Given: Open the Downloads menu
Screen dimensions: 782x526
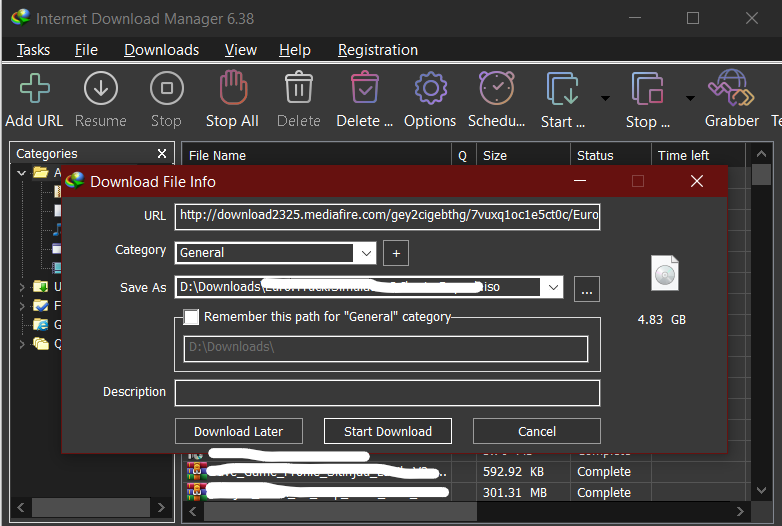Looking at the screenshot, I should (x=162, y=50).
